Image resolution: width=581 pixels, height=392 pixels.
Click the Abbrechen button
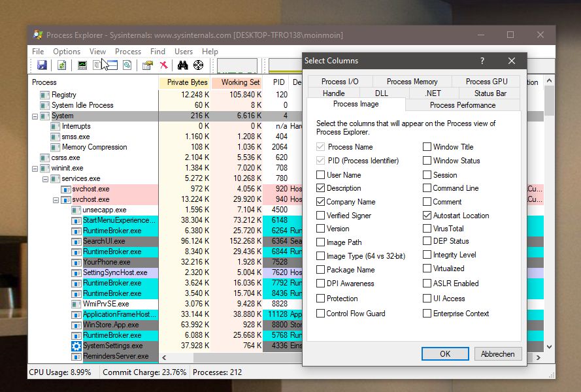[x=497, y=354]
